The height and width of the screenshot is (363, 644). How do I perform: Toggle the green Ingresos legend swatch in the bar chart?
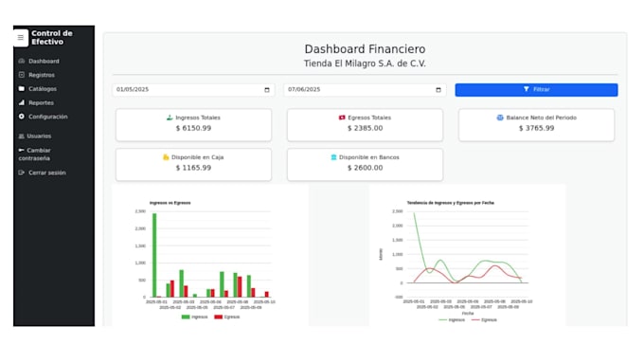186,317
